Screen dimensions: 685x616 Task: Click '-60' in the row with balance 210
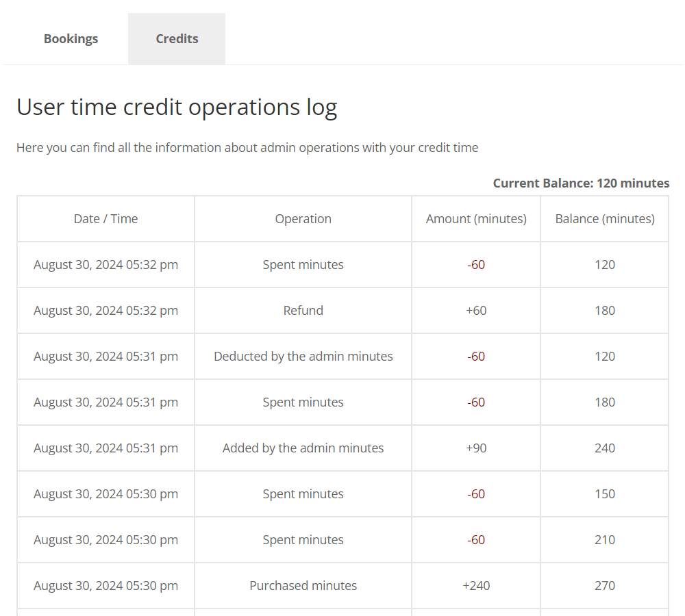coord(476,539)
